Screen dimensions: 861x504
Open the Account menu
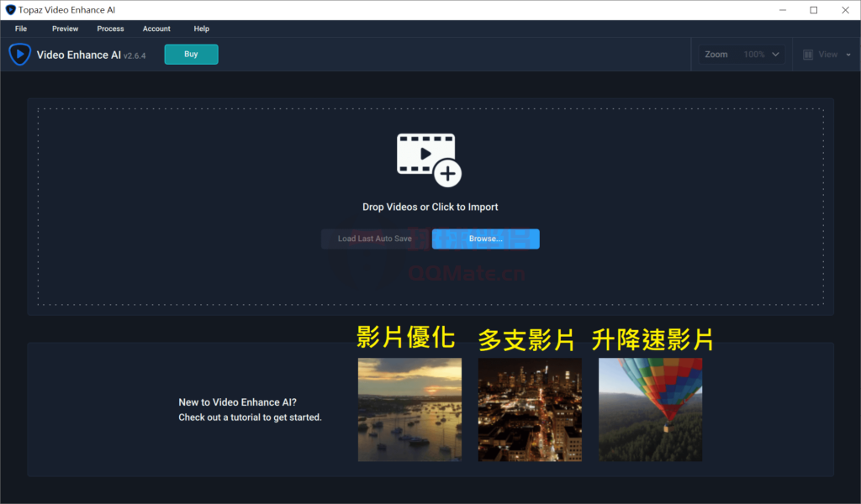point(156,29)
